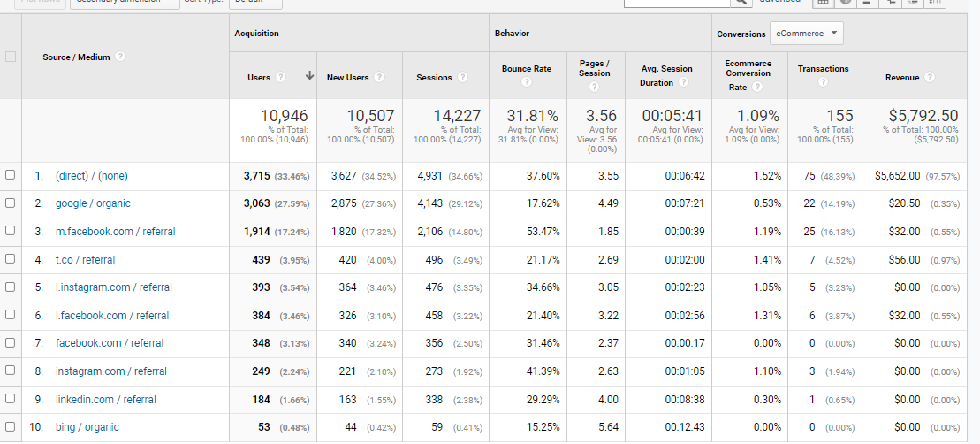Click the 53.47% bounce rate cell

(x=543, y=232)
